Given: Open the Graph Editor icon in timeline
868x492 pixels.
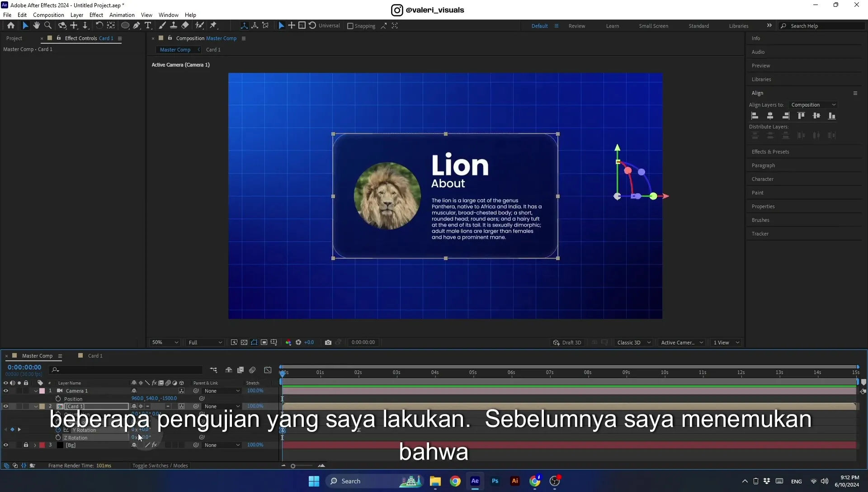Looking at the screenshot, I should click(x=268, y=370).
